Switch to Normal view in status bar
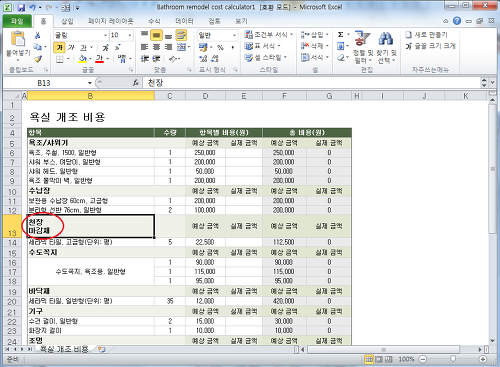 369,359
